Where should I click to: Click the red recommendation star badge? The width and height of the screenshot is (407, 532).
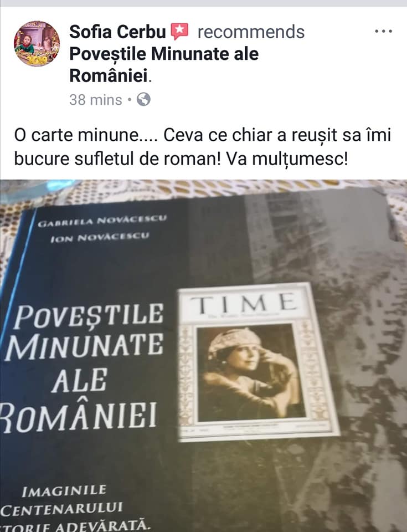(x=179, y=32)
